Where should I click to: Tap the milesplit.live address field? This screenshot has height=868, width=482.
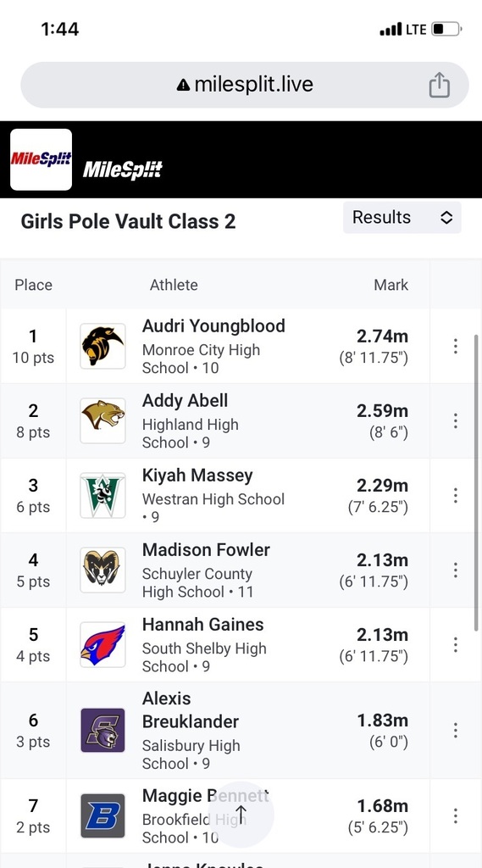click(245, 85)
